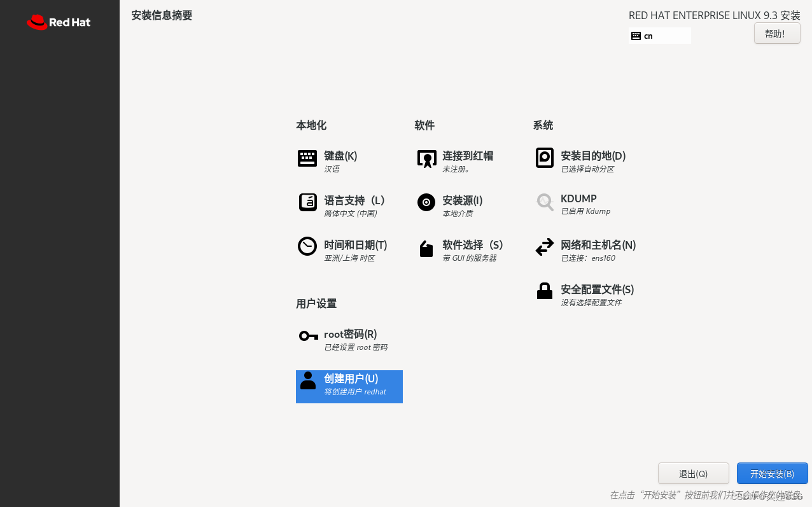Open the 语言支持 language icon
The width and height of the screenshot is (812, 507).
(307, 202)
